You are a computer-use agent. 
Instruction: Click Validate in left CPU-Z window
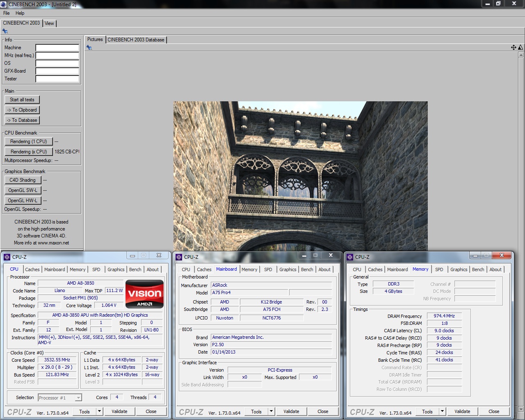[119, 411]
